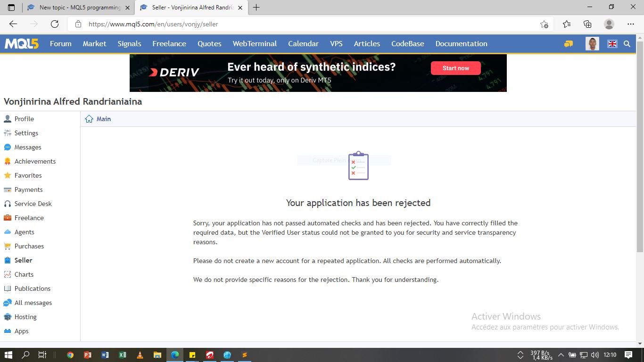Open the VPS menu

coord(336,44)
